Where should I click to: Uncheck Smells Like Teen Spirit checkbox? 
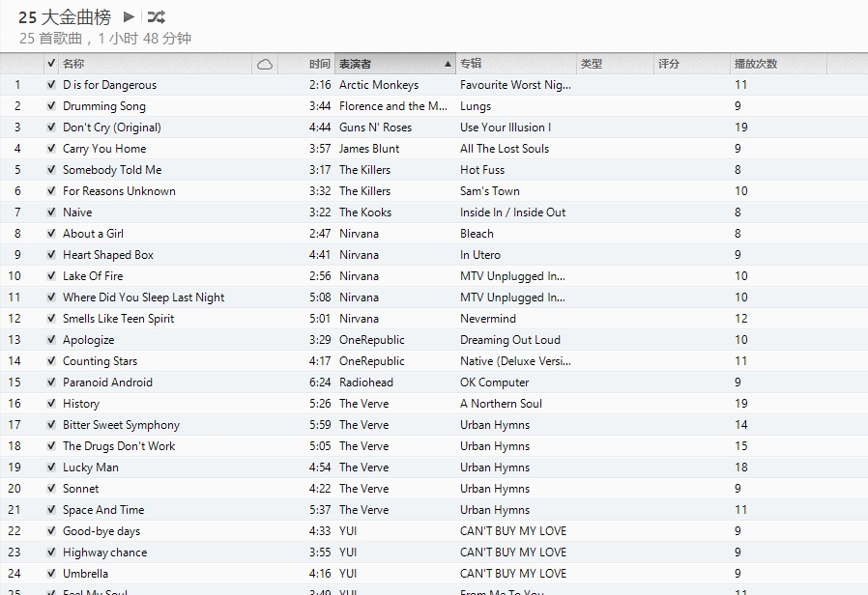click(51, 319)
